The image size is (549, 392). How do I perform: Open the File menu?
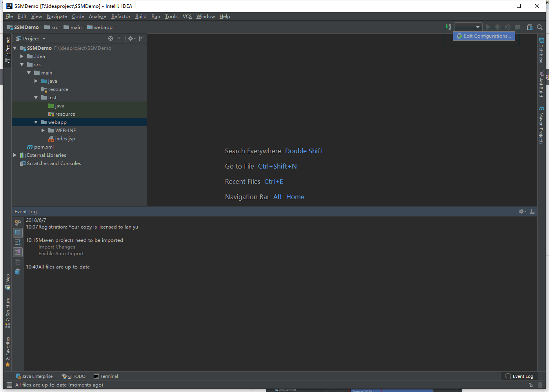[x=9, y=16]
